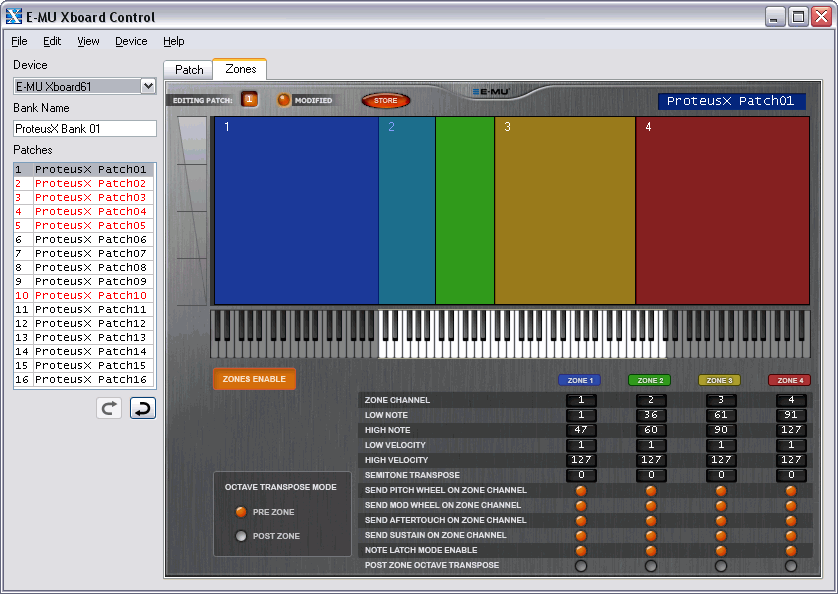Select ProteusX Patch06 in patch list
The image size is (838, 594).
(84, 240)
